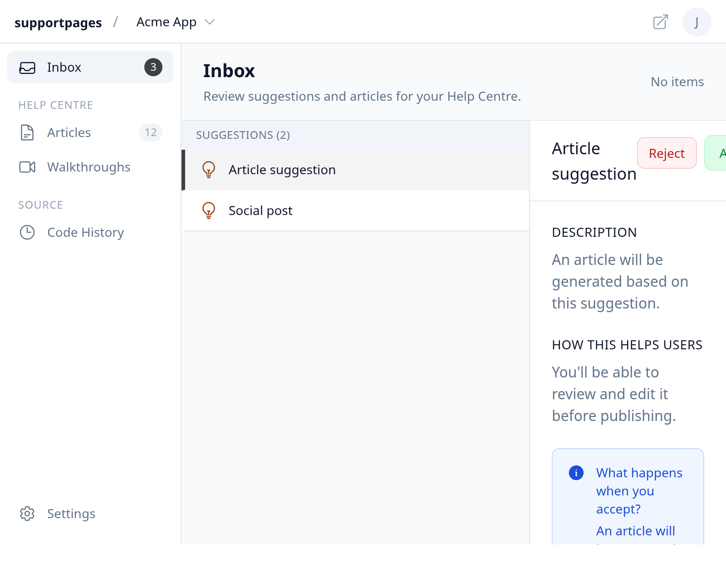
Task: Click the What happens when you accept? text
Action: pos(639,491)
